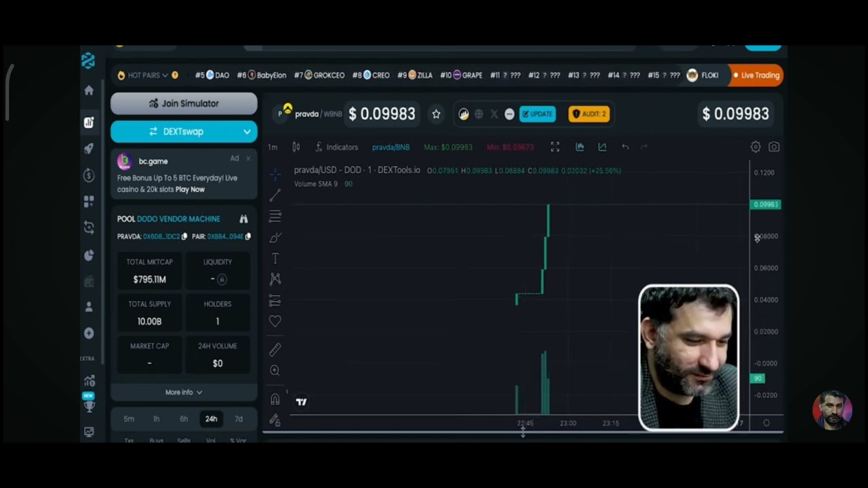Open the AUDIT: 2 badge

[x=589, y=114]
